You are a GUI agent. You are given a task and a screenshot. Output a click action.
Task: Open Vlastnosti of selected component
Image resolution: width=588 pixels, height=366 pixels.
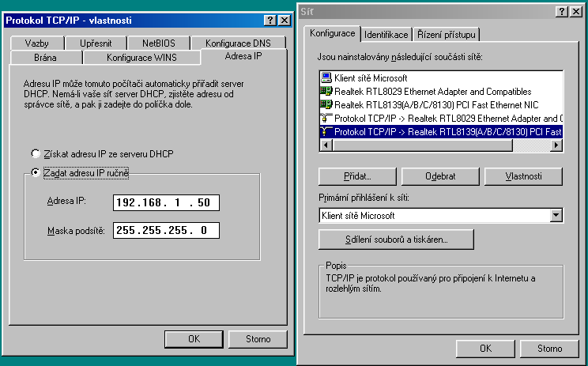click(x=523, y=176)
